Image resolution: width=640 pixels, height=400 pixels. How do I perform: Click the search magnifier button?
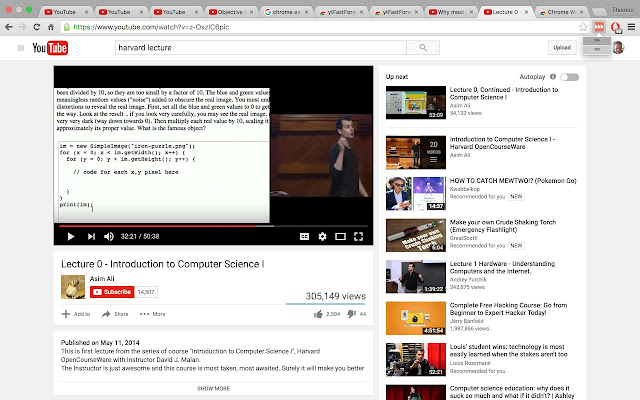[423, 48]
